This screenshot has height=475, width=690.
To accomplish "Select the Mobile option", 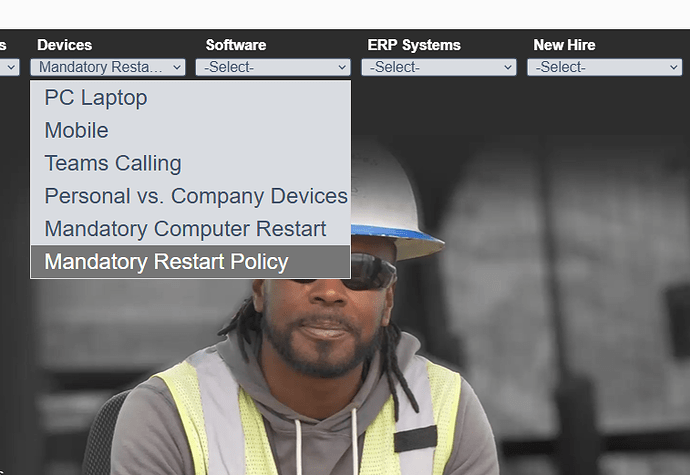I will [x=191, y=130].
